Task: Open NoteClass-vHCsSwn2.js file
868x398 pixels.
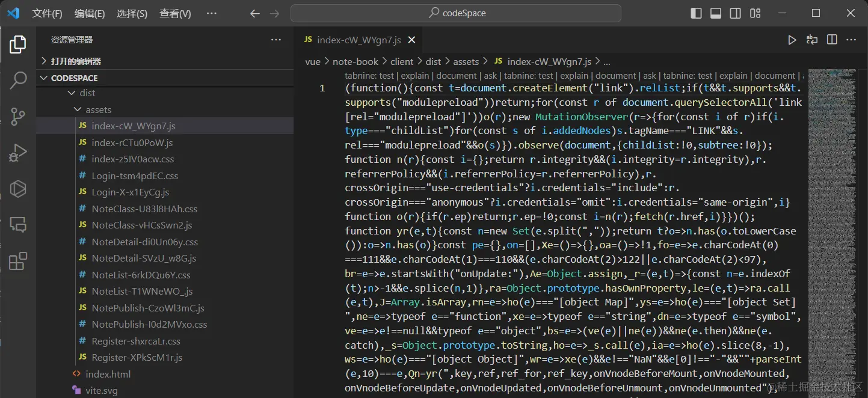Action: pyautogui.click(x=165, y=225)
